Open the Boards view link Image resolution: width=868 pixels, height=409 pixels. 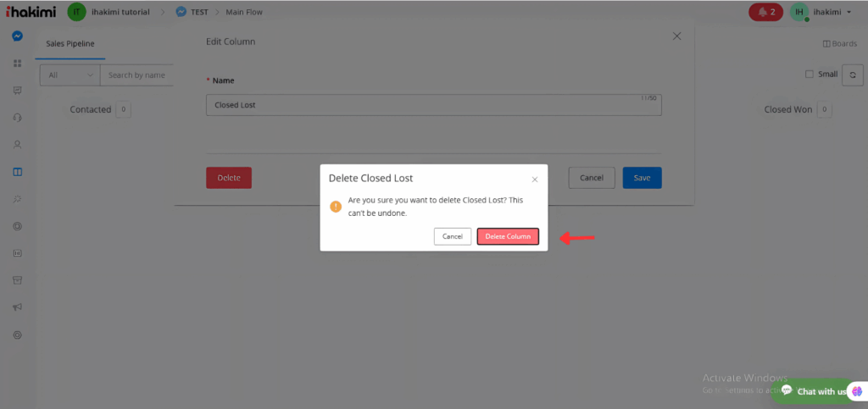[839, 43]
